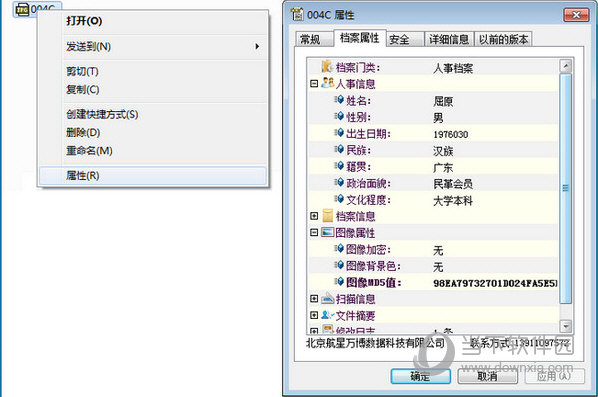Choose 重命名(M) in context menu
The width and height of the screenshot is (598, 397).
point(153,151)
